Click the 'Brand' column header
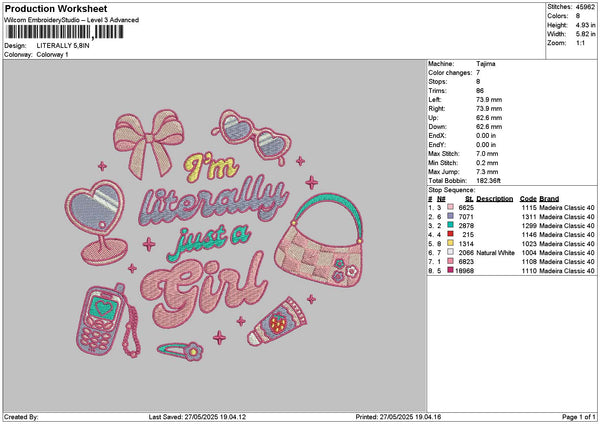 [x=549, y=199]
